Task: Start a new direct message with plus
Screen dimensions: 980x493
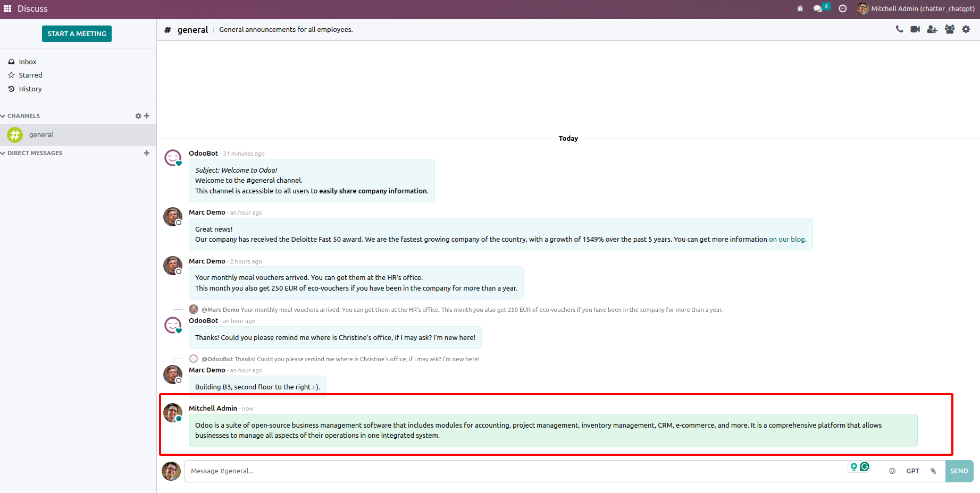Action: (147, 153)
